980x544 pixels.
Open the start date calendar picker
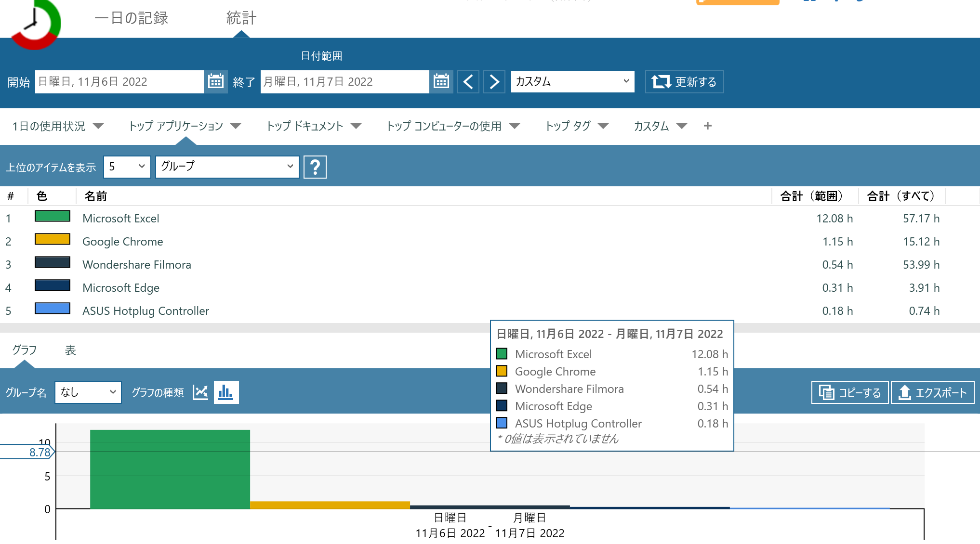(x=215, y=81)
